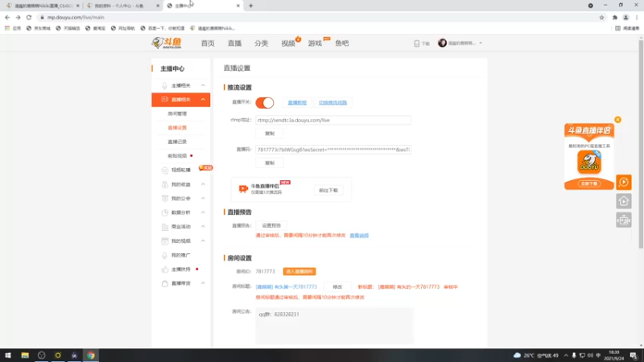Screen dimensions: 644x362
Task: Bookmark this page with star icon
Action: tap(601, 17)
